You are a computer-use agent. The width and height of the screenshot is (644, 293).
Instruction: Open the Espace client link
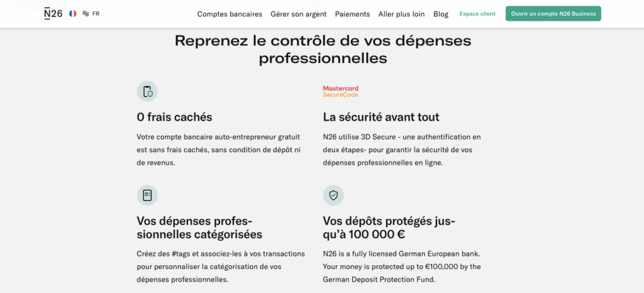(477, 14)
